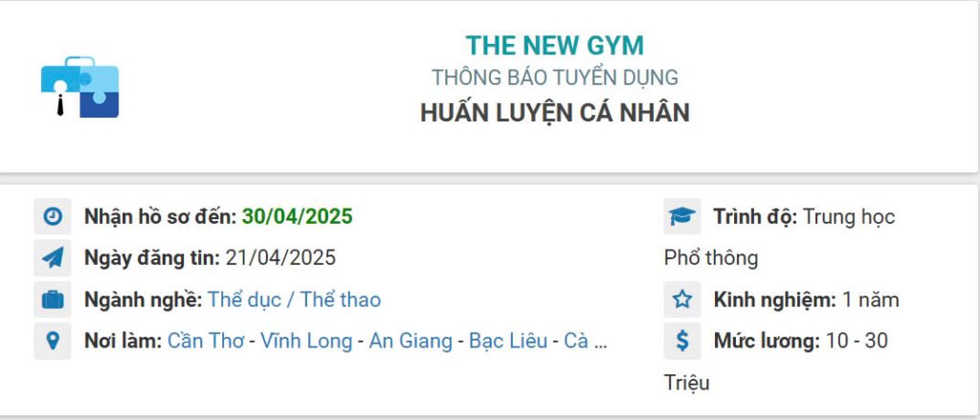The image size is (980, 420).
Task: Click the salary range 10 - 30 text
Action: (856, 341)
